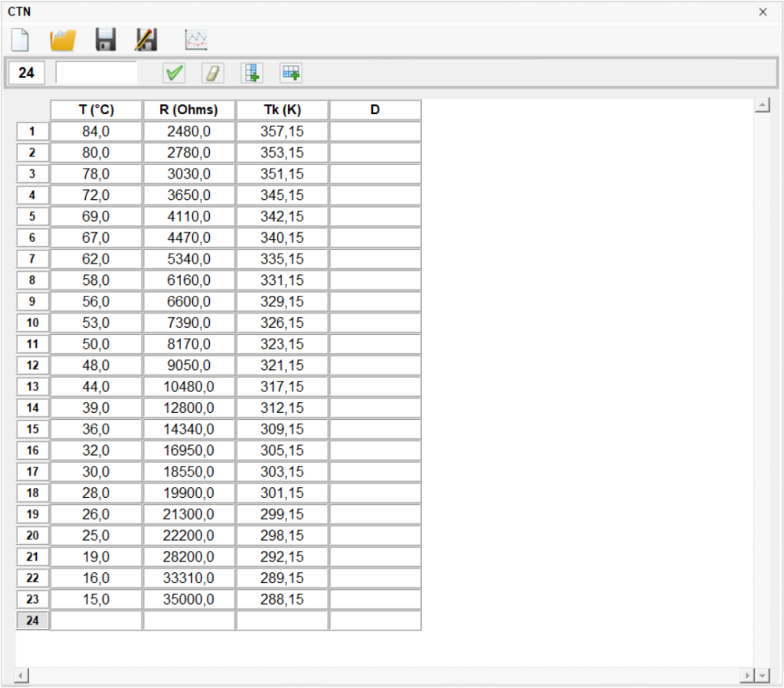784x688 pixels.
Task: Select the T (°C) column header
Action: coord(96,110)
